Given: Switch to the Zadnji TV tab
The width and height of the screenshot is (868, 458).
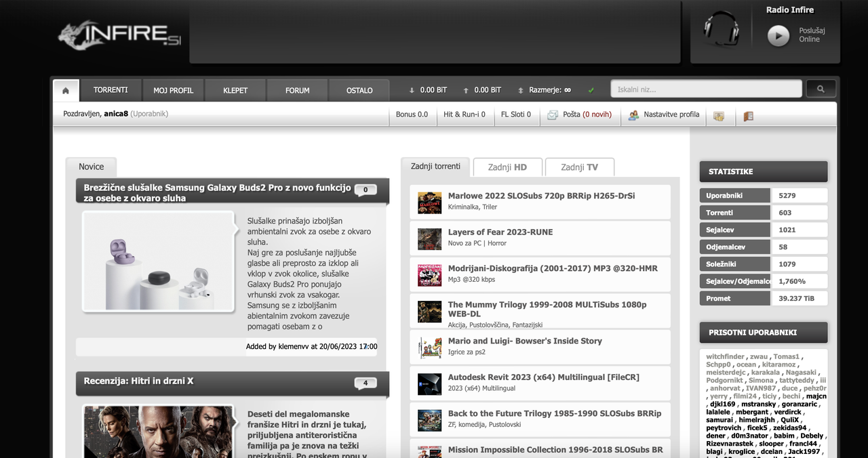Looking at the screenshot, I should click(580, 167).
